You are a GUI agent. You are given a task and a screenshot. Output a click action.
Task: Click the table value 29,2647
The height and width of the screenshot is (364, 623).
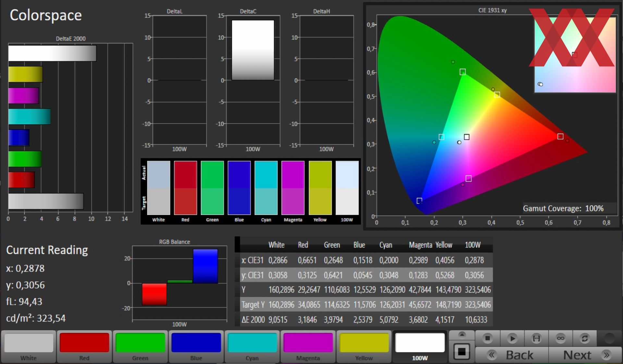pyautogui.click(x=309, y=290)
